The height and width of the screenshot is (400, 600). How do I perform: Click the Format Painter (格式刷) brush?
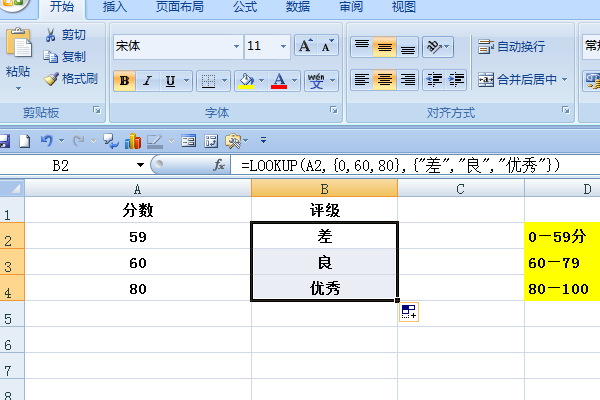point(51,79)
